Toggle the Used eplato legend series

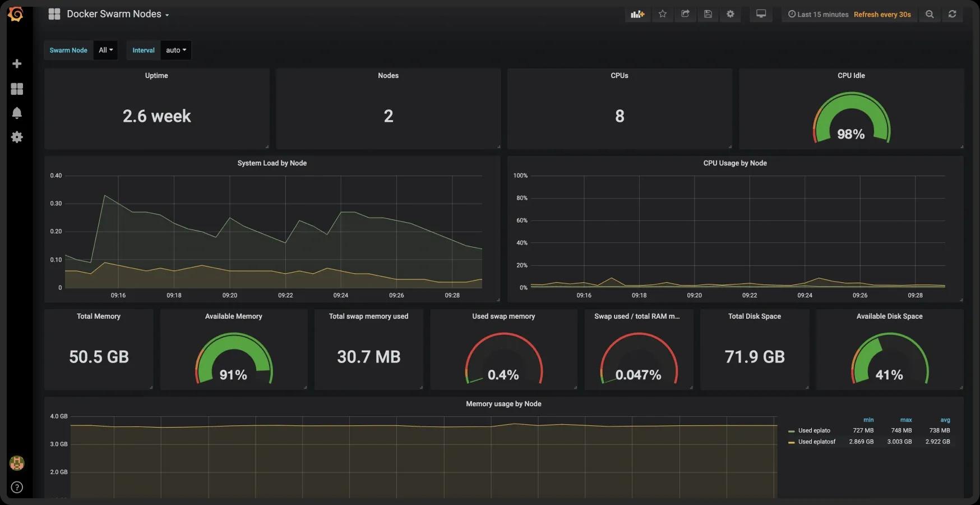813,431
